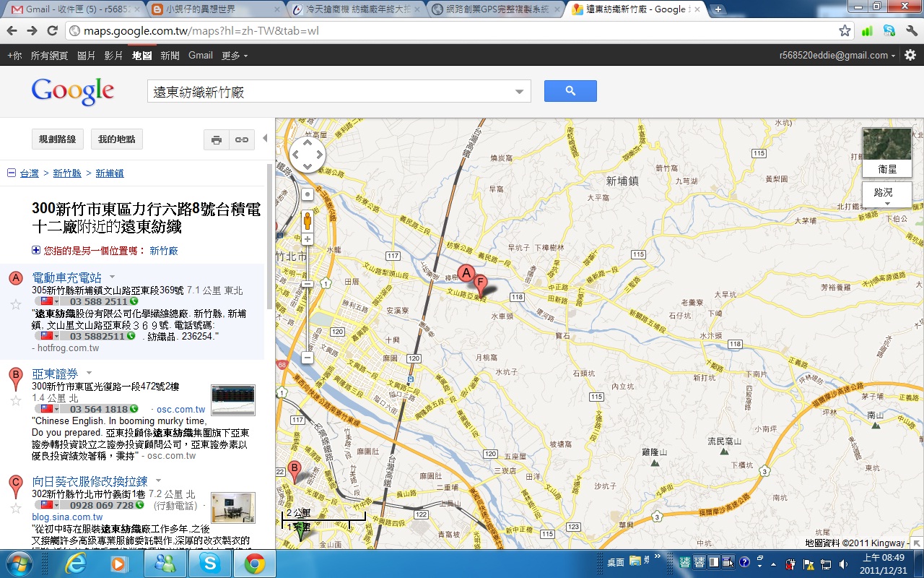
Task: Print the map using the printer icon
Action: [217, 139]
